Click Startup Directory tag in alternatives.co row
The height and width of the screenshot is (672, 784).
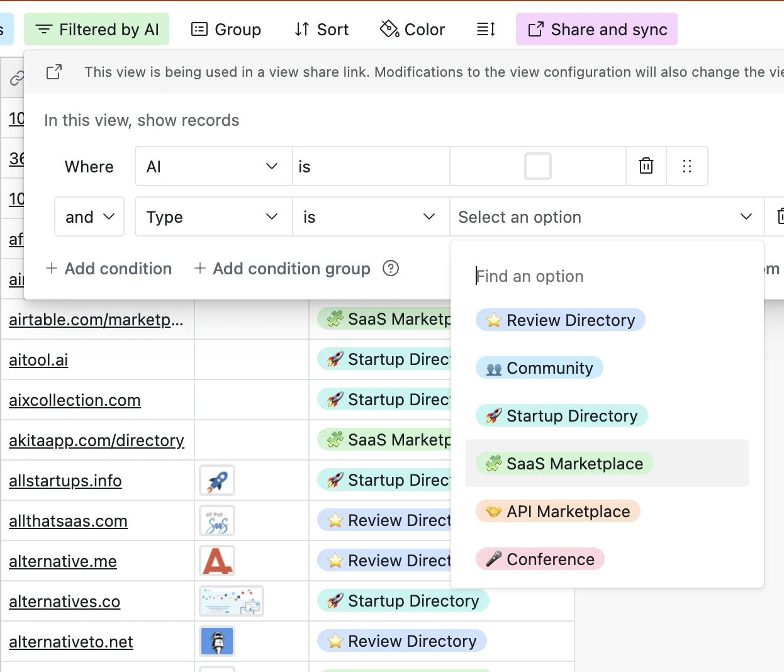403,601
